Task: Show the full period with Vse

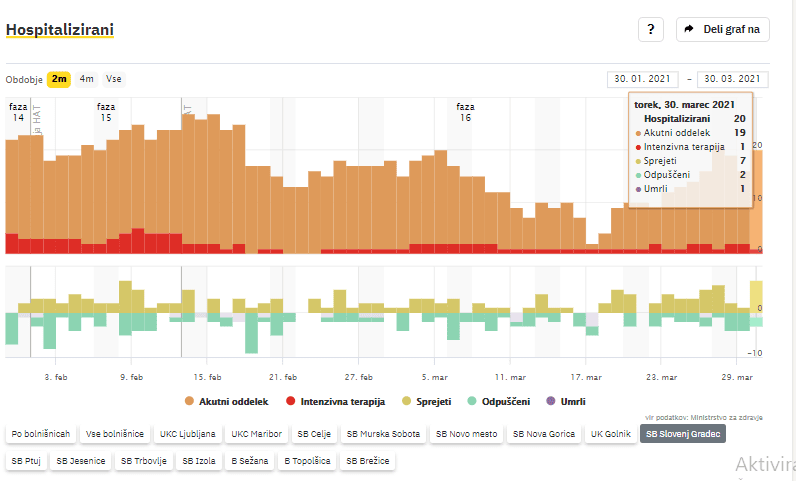Action: click(x=114, y=79)
